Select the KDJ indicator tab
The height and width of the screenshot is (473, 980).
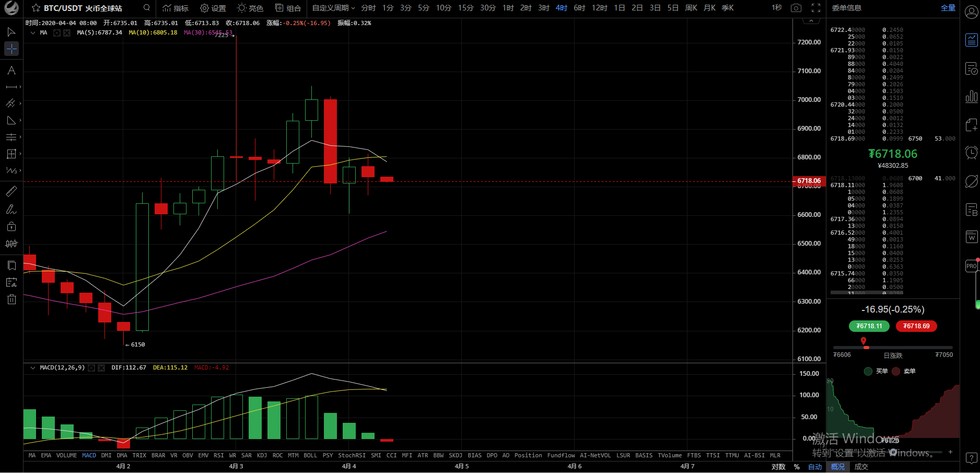[262, 455]
